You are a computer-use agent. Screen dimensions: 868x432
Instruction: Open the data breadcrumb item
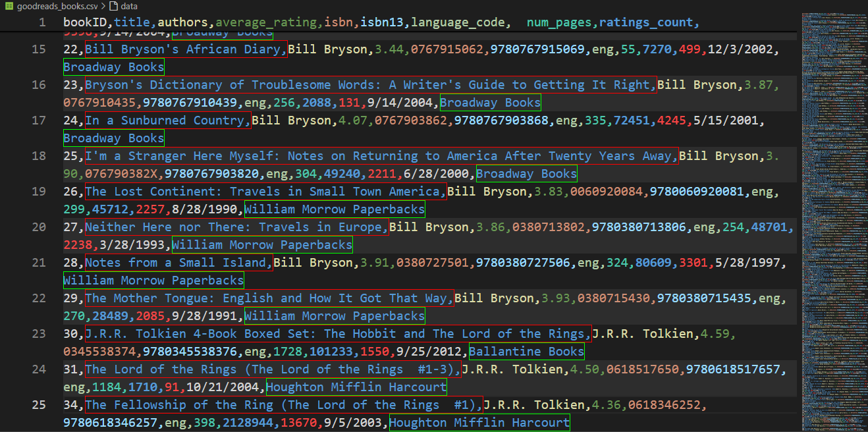(x=129, y=6)
